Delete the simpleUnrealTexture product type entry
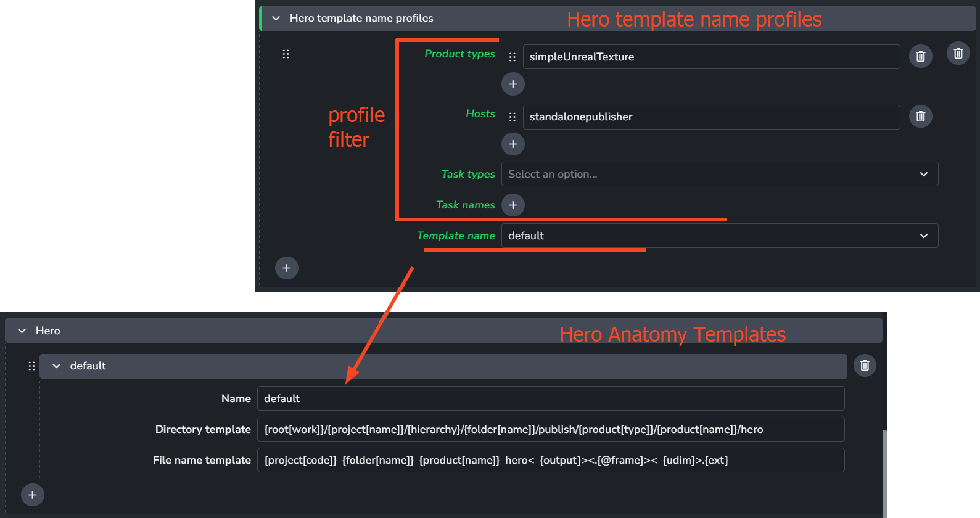The height and width of the screenshot is (518, 980). point(920,57)
